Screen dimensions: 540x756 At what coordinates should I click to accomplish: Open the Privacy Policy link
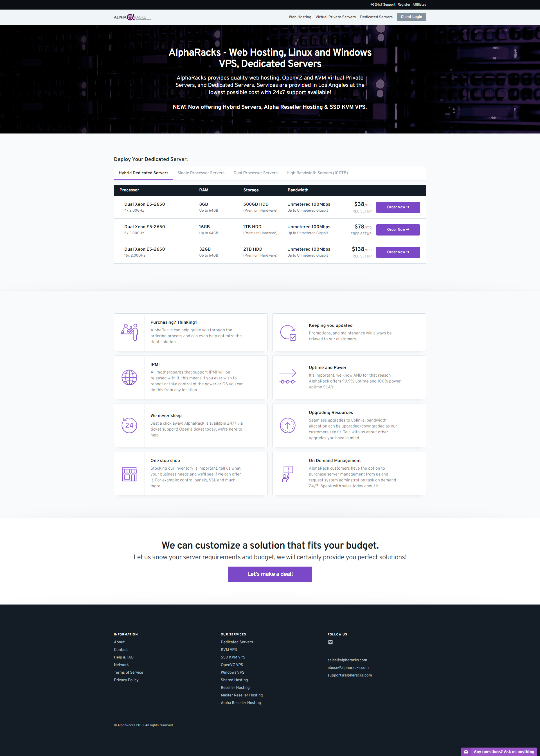click(126, 680)
